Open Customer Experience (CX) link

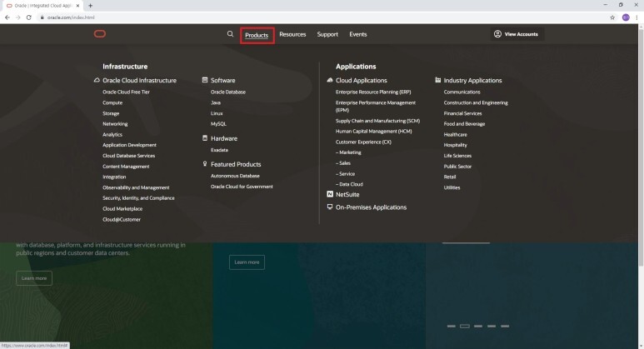[363, 142]
